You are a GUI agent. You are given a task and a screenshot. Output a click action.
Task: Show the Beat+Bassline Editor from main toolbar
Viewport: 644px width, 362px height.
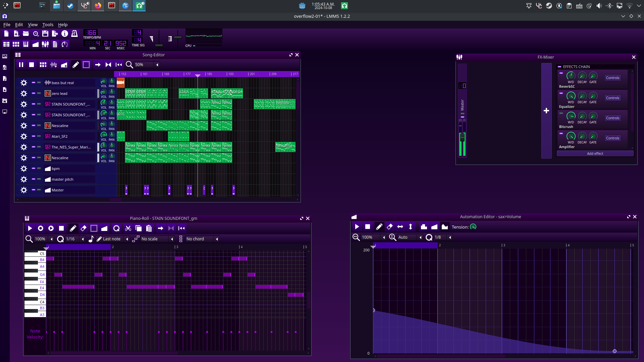(16, 44)
